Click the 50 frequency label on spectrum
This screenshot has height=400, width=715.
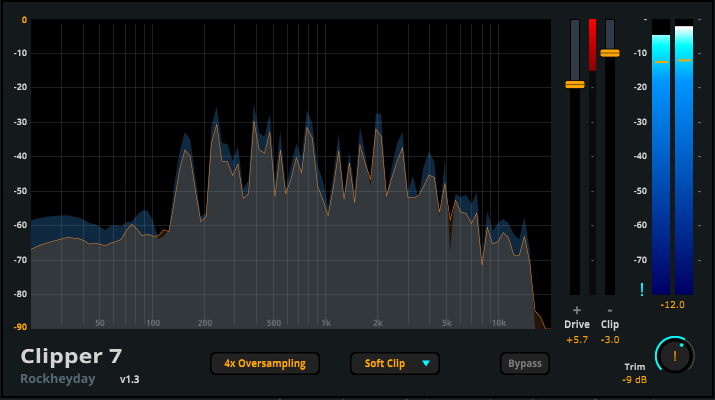point(100,323)
